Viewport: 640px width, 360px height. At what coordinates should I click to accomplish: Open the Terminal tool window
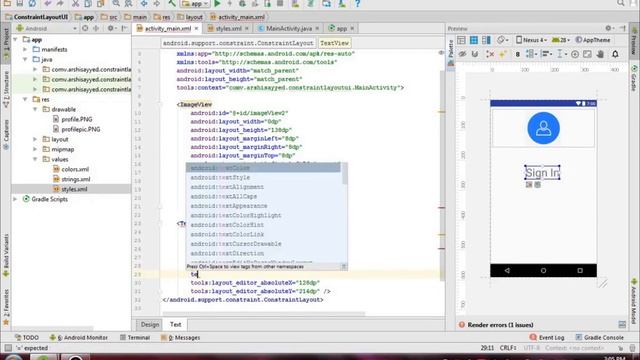[135, 338]
